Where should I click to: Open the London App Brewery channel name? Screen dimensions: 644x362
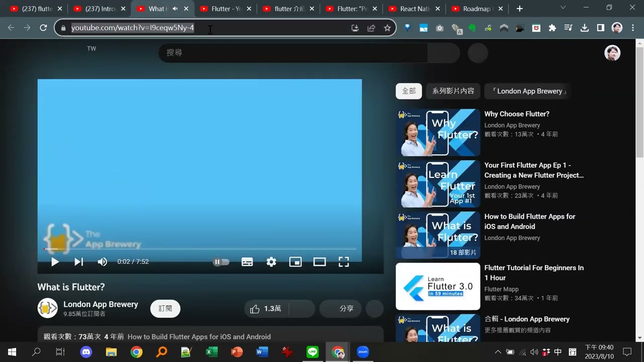pyautogui.click(x=101, y=304)
